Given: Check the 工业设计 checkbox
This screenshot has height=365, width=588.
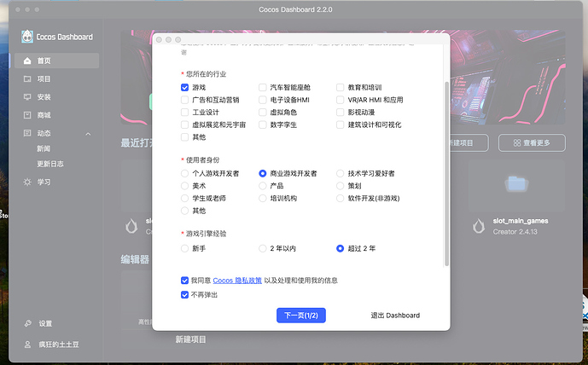Looking at the screenshot, I should pos(184,112).
